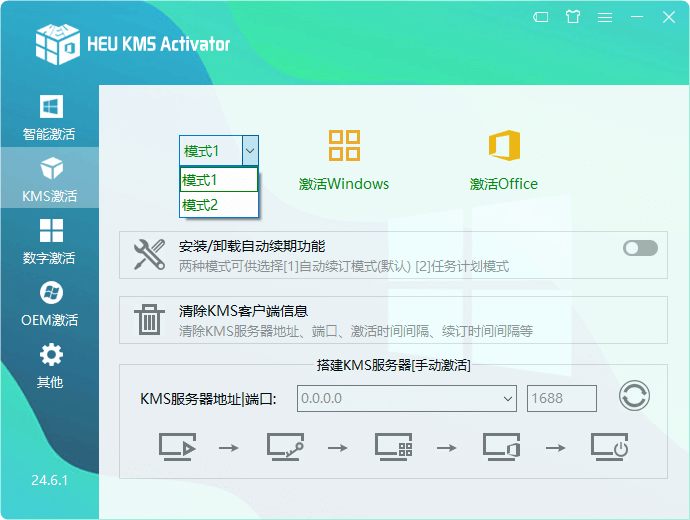The image size is (690, 520).
Task: Click the version number 24.6.1
Action: pyautogui.click(x=50, y=480)
